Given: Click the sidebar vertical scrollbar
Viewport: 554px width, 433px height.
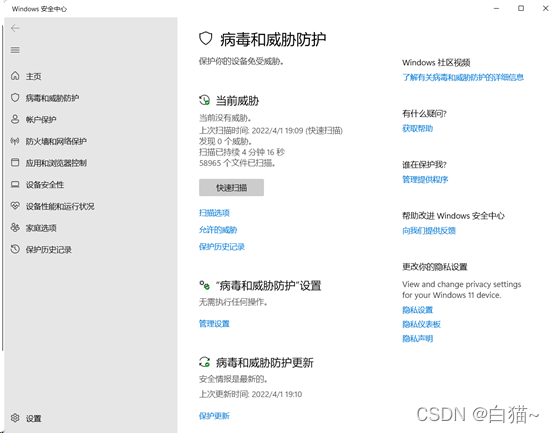Looking at the screenshot, I should (2, 187).
